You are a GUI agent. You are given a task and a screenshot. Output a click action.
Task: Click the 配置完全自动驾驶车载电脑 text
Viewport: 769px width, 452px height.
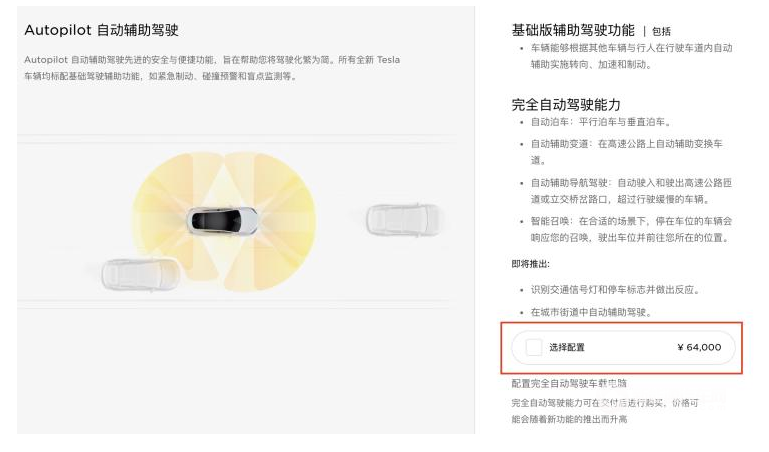(569, 383)
